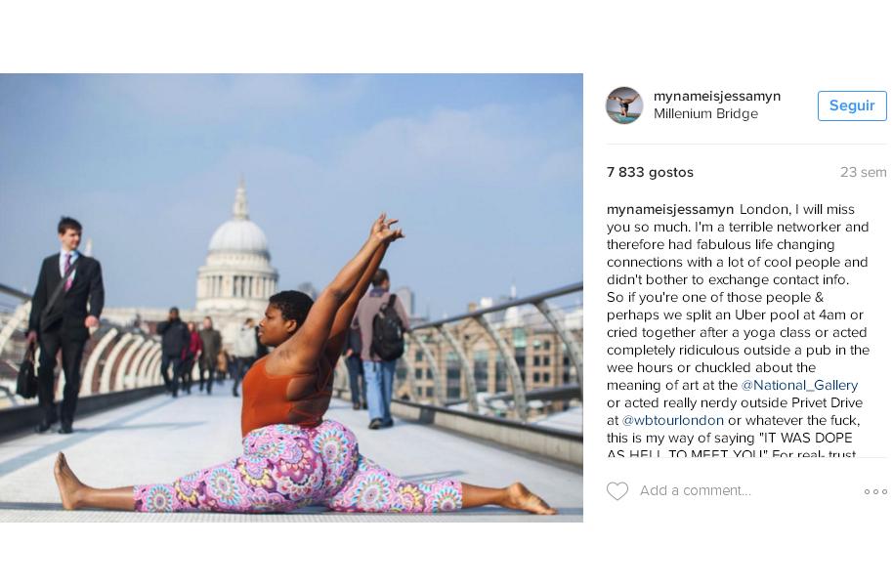Open the mynameisjessamyn username beside the avatar
The image size is (893, 588).
coord(717,96)
